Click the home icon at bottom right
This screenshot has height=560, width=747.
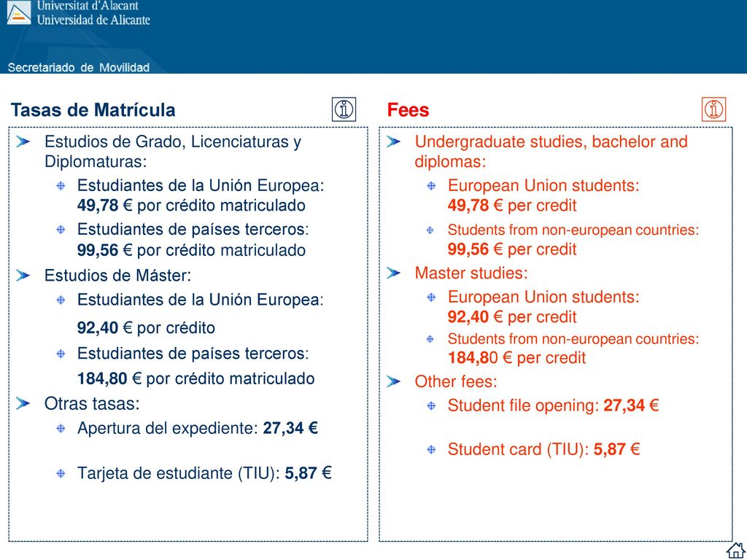[735, 550]
